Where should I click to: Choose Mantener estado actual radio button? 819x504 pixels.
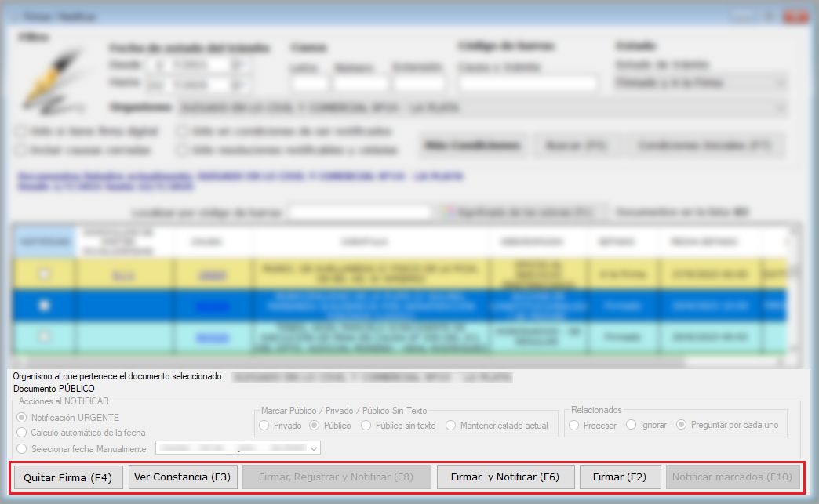pos(451,426)
